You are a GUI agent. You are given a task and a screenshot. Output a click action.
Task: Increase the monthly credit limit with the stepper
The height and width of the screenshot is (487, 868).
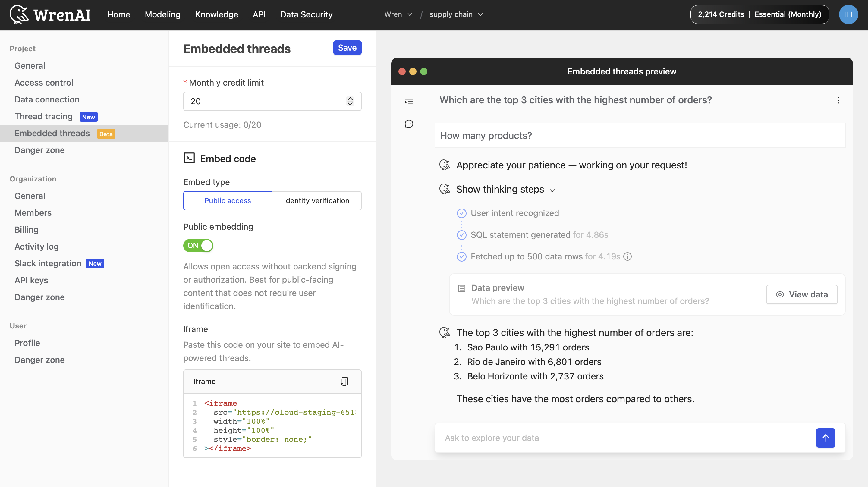(350, 99)
